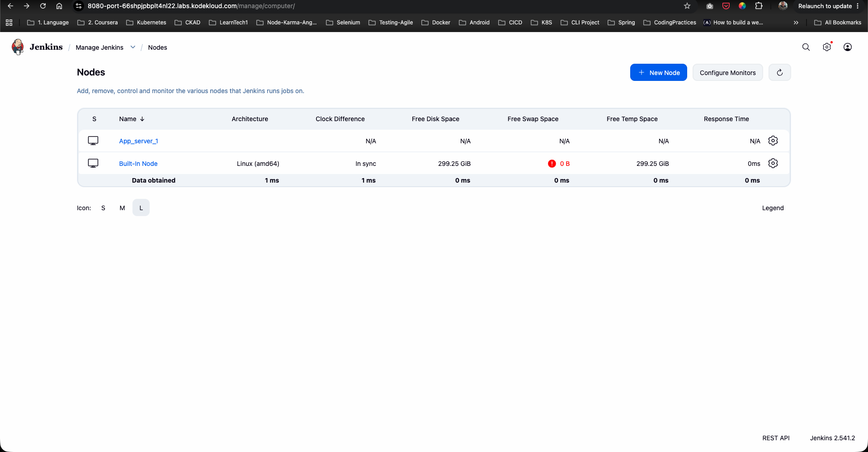Open the App_server_1 node link
The image size is (868, 452).
pyautogui.click(x=138, y=141)
